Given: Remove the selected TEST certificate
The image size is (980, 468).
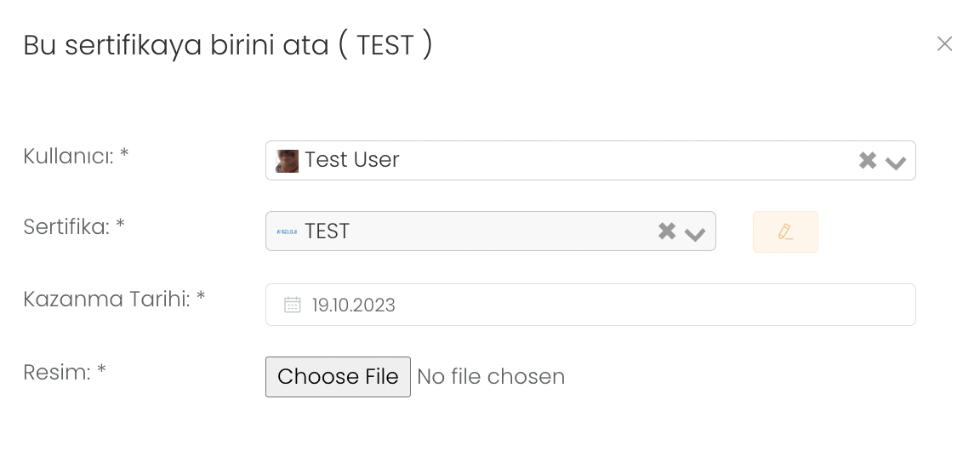Looking at the screenshot, I should click(x=667, y=231).
